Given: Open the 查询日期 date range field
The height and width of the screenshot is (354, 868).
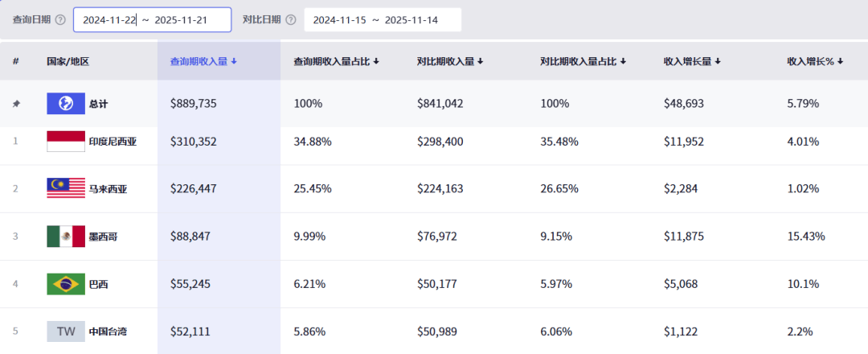Looking at the screenshot, I should pos(152,19).
